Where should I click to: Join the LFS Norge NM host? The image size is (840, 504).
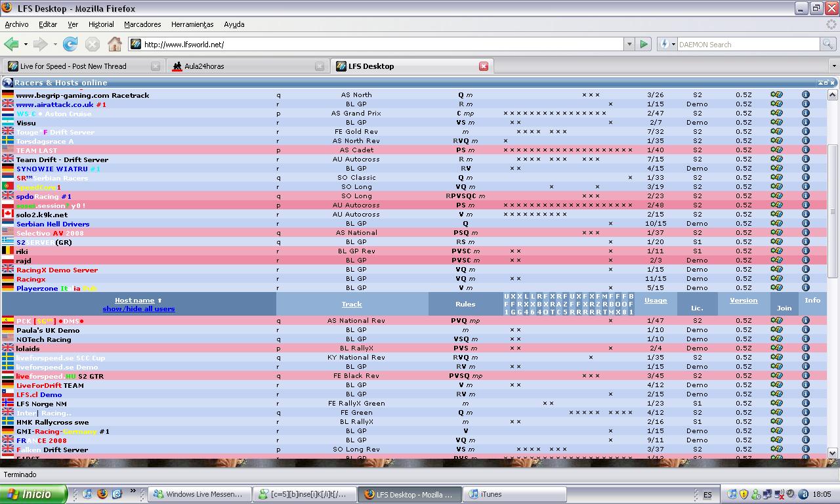(776, 404)
